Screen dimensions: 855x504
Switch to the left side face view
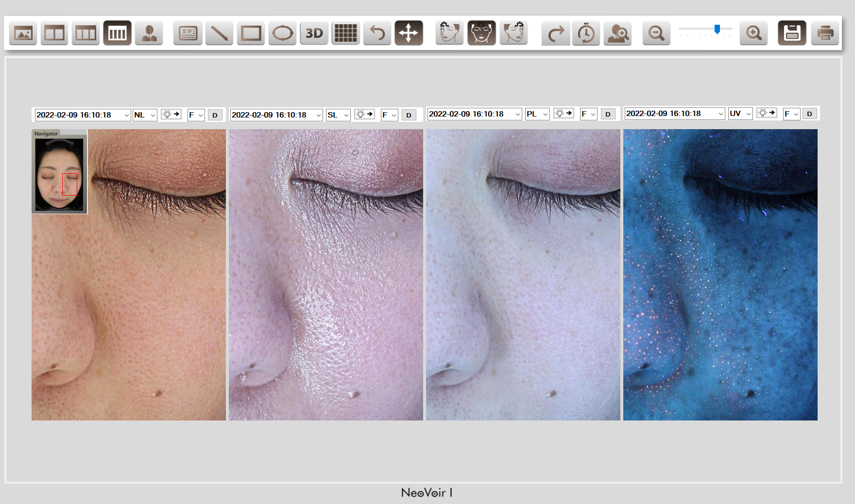tap(449, 34)
